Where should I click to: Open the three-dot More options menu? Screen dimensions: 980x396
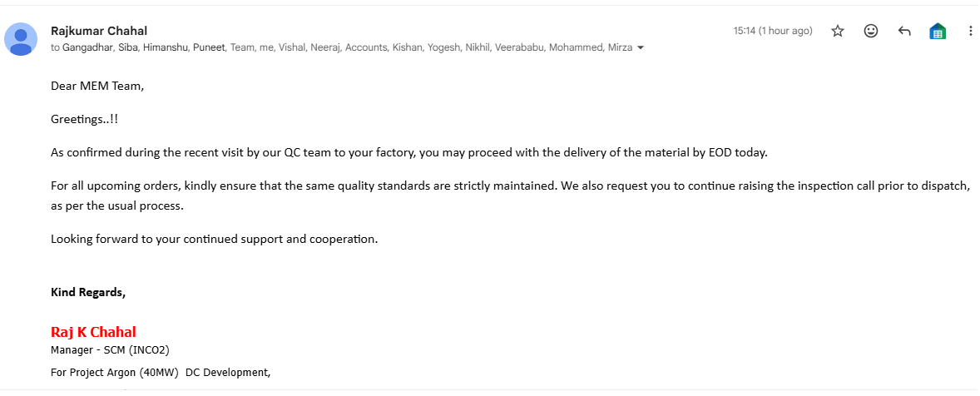(970, 32)
